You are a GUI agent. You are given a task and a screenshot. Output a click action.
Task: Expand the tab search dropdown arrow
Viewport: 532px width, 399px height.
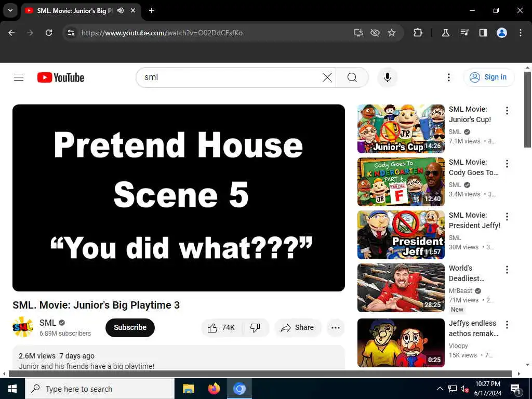click(x=10, y=10)
